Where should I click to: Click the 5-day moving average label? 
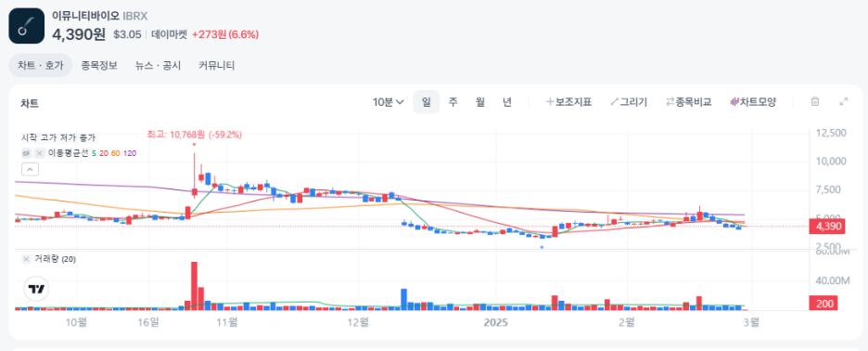tap(94, 153)
